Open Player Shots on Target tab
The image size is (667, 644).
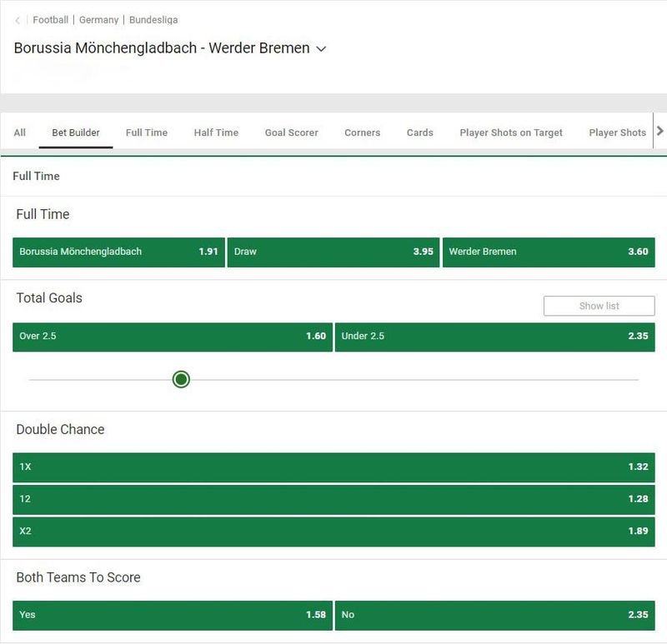point(511,132)
